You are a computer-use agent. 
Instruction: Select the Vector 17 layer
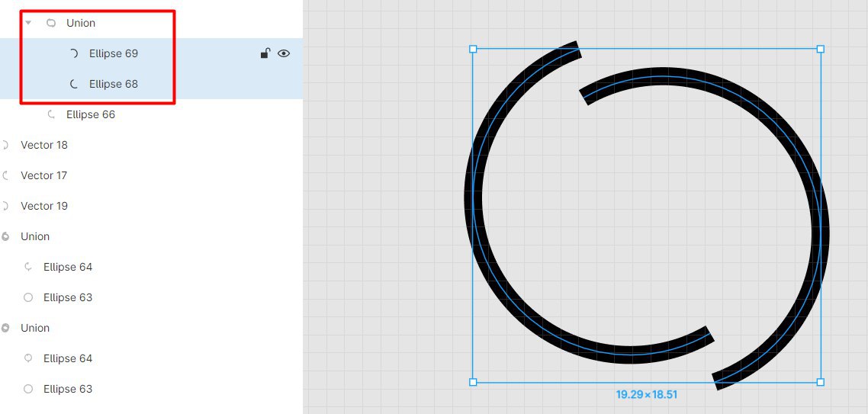pyautogui.click(x=43, y=175)
